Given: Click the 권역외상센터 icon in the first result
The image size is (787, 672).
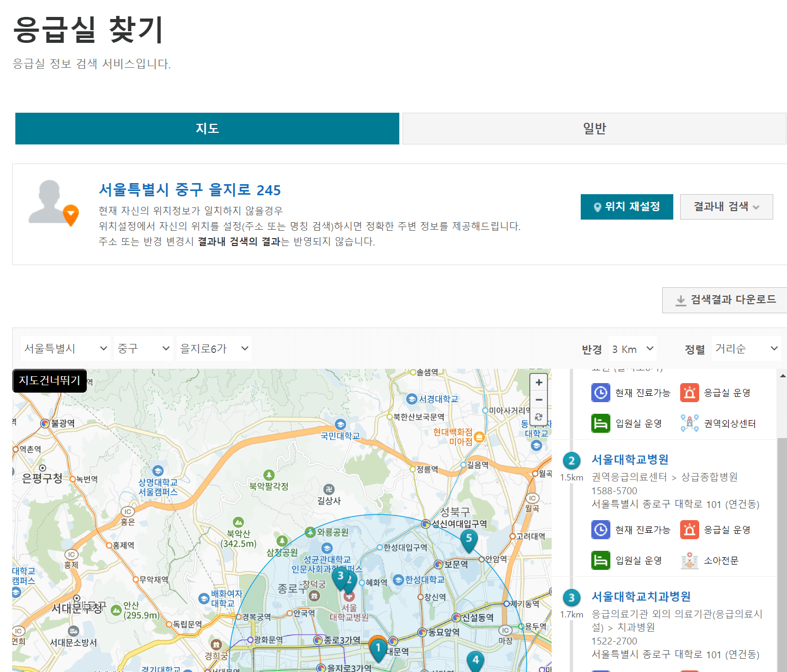Looking at the screenshot, I should coord(689,423).
